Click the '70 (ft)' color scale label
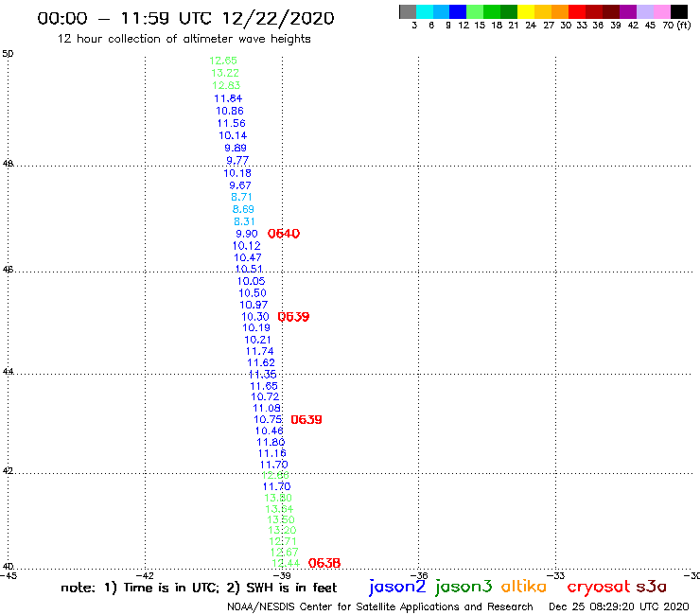The width and height of the screenshot is (700, 615). (676, 25)
